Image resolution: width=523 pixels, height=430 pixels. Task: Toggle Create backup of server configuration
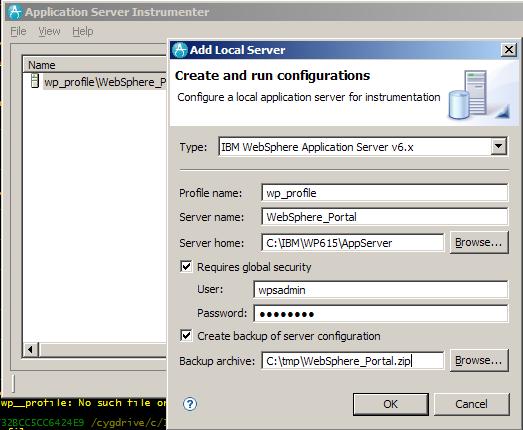coord(186,336)
